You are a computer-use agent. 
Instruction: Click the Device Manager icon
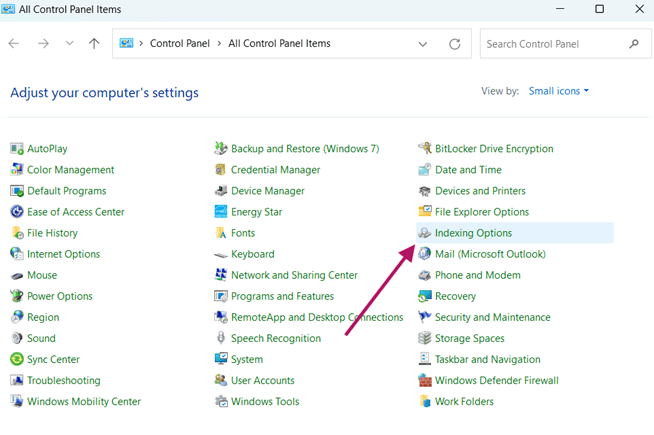[x=221, y=191]
